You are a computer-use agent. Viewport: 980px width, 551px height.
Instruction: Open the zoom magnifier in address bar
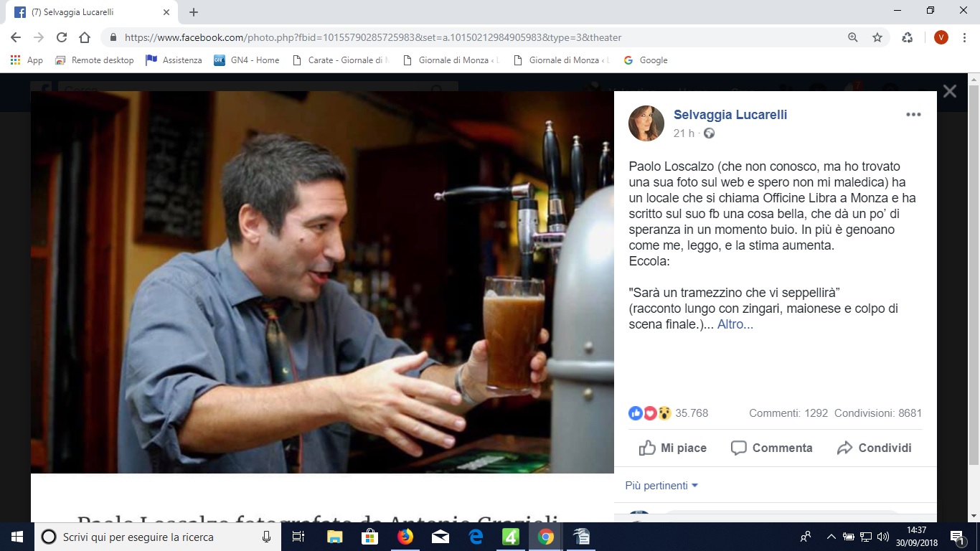pyautogui.click(x=853, y=37)
